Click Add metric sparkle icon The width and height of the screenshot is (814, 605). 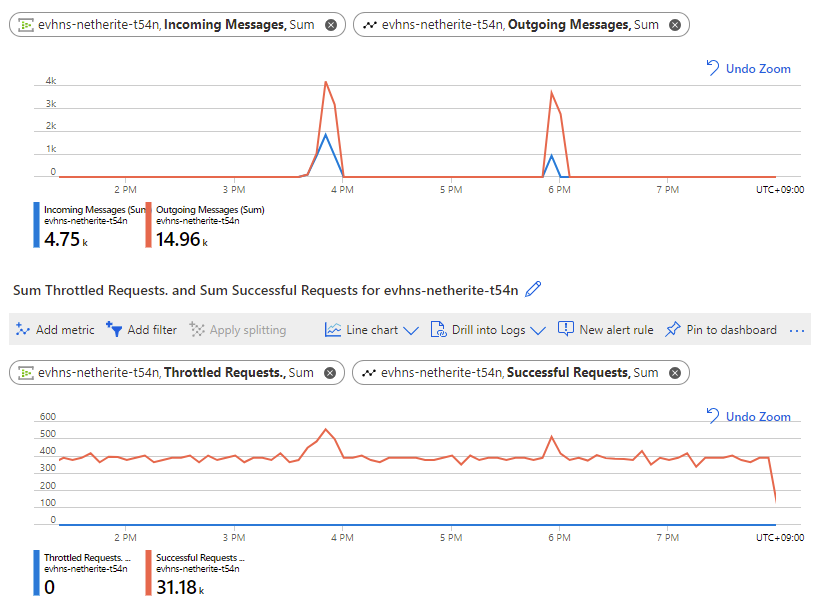coord(22,329)
